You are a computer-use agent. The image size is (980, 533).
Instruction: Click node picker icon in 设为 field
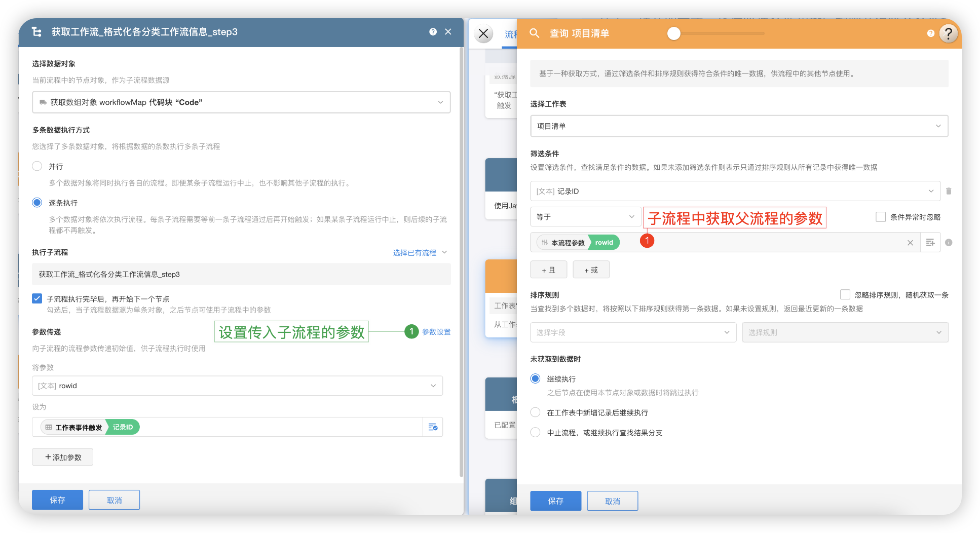pos(433,427)
